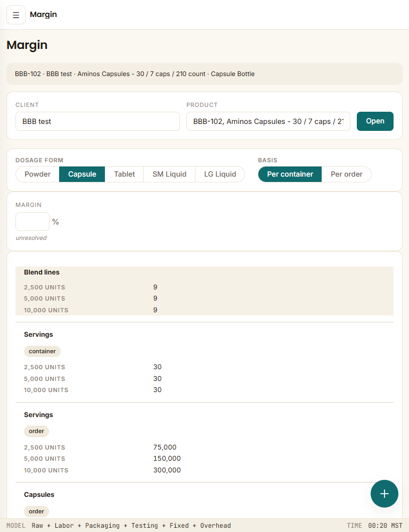Select the SM Liquid dosage form

pyautogui.click(x=169, y=174)
